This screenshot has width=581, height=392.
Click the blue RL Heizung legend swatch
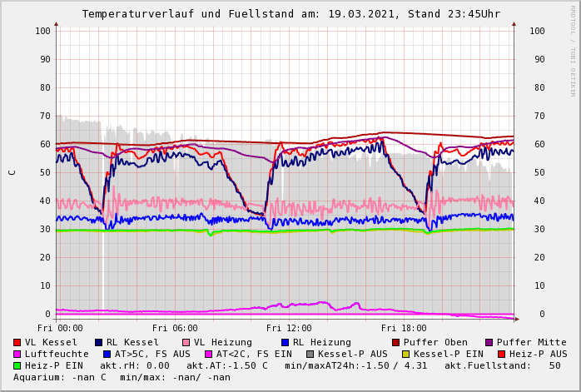(x=285, y=343)
